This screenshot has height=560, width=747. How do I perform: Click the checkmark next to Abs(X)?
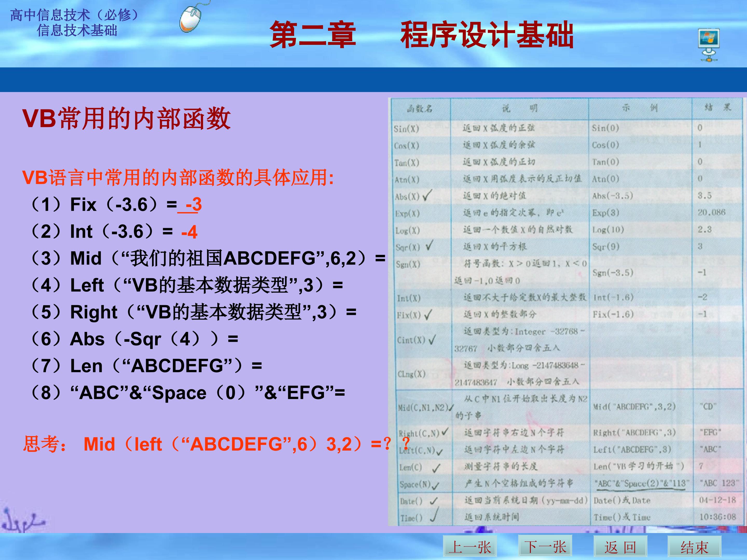[x=427, y=195]
